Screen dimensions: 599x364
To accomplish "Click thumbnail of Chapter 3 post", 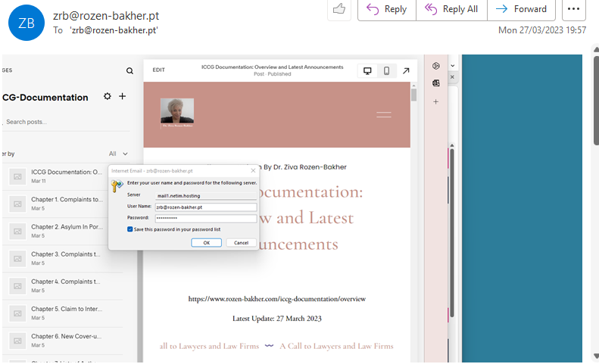I will (17, 259).
